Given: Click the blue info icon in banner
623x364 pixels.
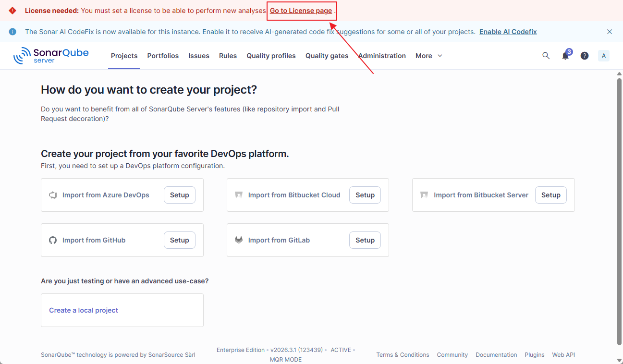Looking at the screenshot, I should (x=12, y=32).
